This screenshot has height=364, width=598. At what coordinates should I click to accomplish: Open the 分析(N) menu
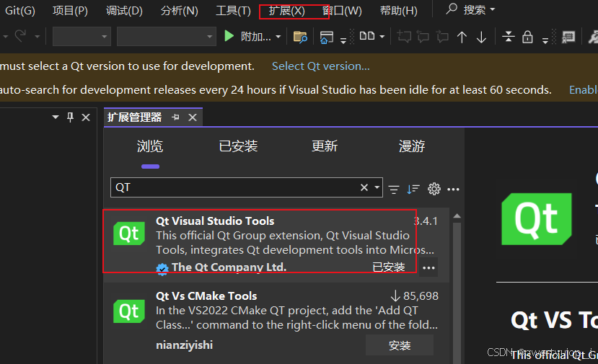(x=179, y=10)
